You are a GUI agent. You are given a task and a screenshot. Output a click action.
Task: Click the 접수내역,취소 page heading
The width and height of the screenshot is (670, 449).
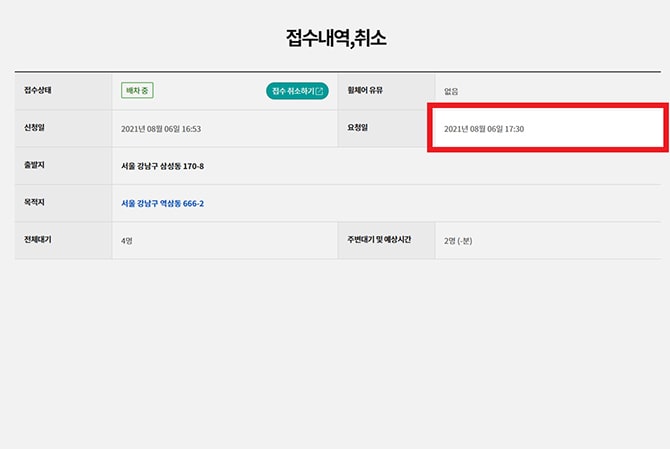tap(336, 38)
